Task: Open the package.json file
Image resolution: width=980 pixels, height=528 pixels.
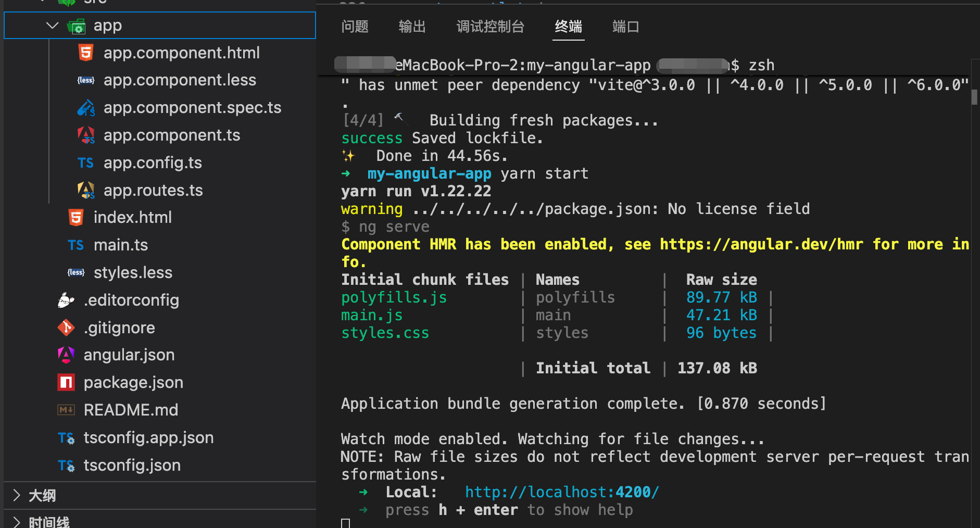Action: [x=133, y=383]
